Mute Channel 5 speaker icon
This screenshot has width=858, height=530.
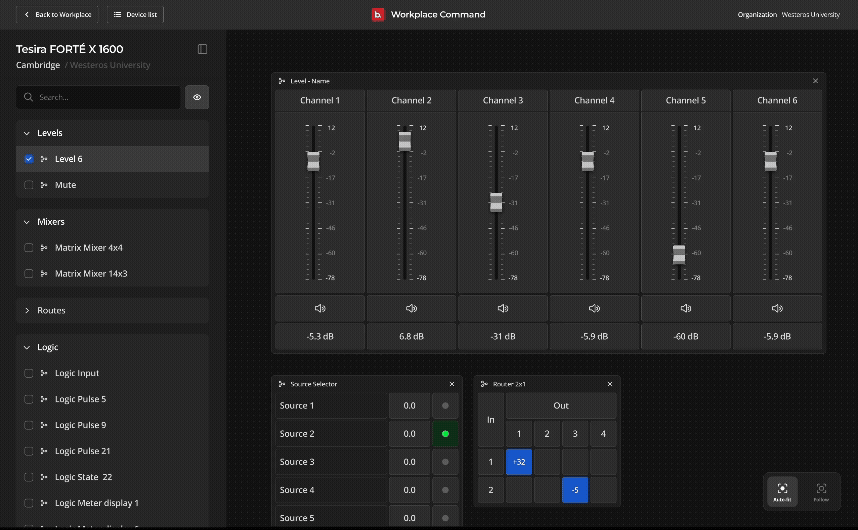686,308
